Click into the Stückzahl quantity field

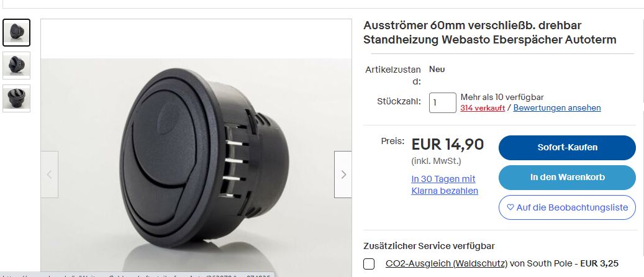[442, 102]
